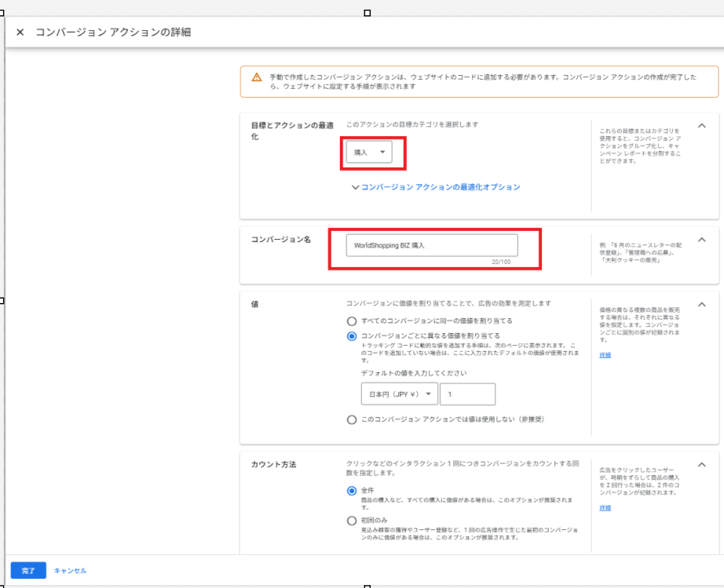
Task: Open the 詳細 link in the 値 section
Action: point(605,355)
